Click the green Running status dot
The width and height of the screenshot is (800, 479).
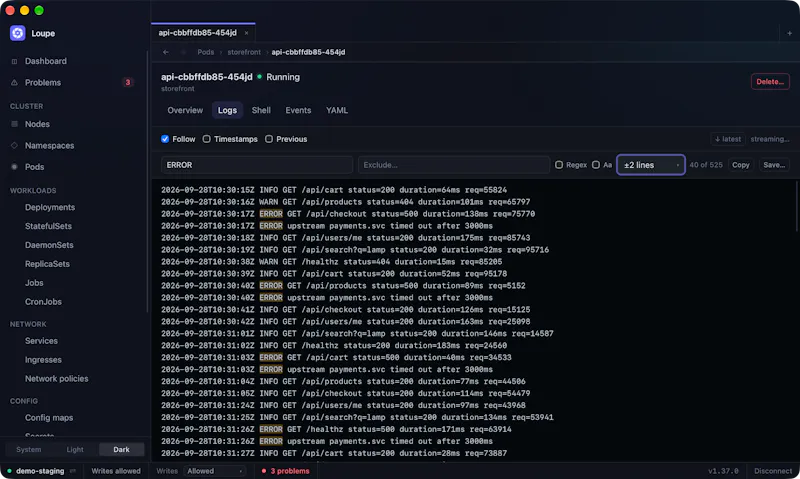[260, 77]
